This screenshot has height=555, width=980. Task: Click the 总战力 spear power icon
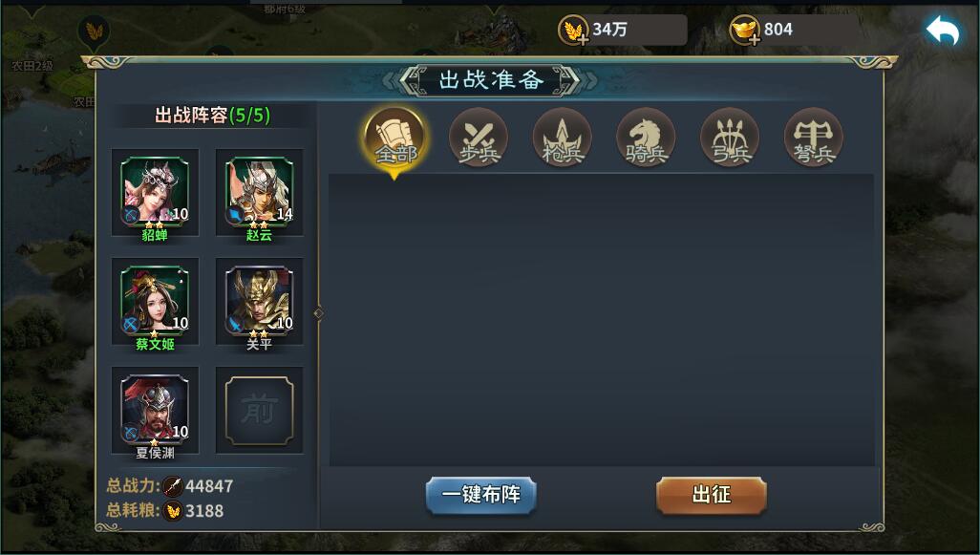coord(173,486)
